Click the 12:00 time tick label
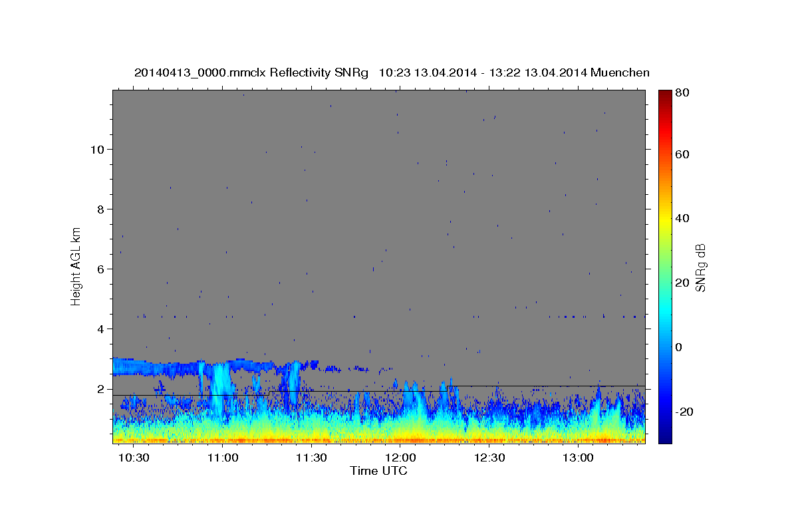 [401, 458]
